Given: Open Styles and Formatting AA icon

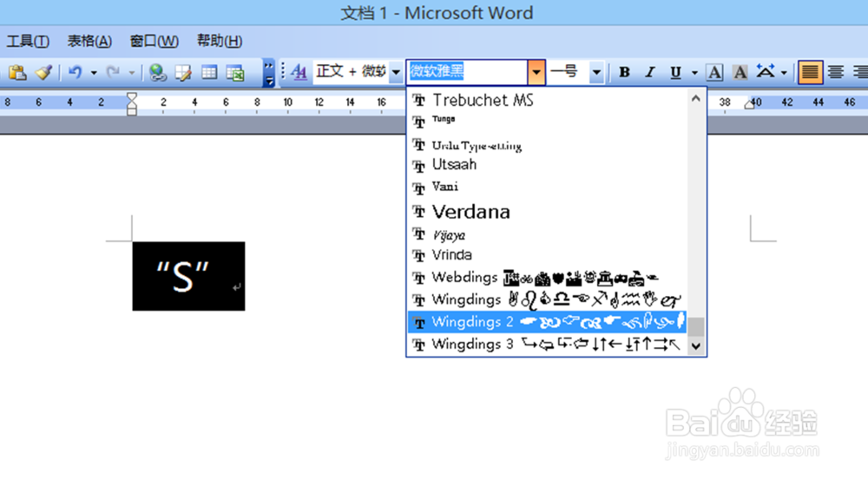Looking at the screenshot, I should click(299, 73).
